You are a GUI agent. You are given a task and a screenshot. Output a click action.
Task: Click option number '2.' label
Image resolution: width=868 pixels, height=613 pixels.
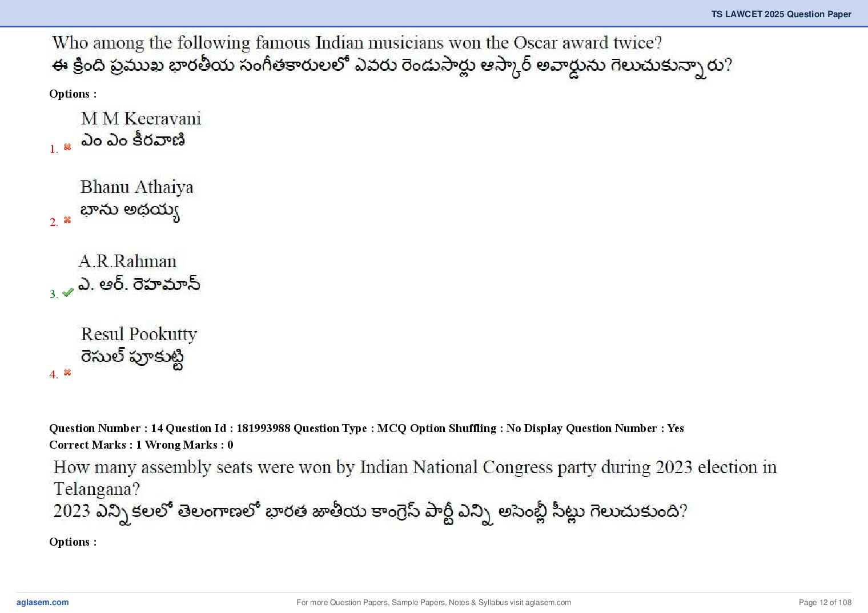pyautogui.click(x=54, y=222)
